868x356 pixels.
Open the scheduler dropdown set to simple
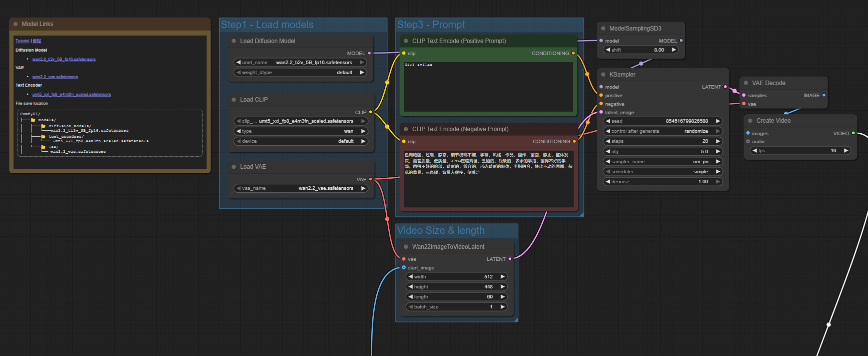663,172
